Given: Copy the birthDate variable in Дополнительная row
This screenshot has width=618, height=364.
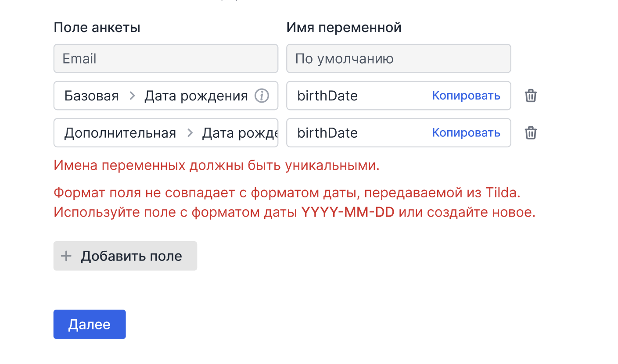Looking at the screenshot, I should click(x=466, y=133).
